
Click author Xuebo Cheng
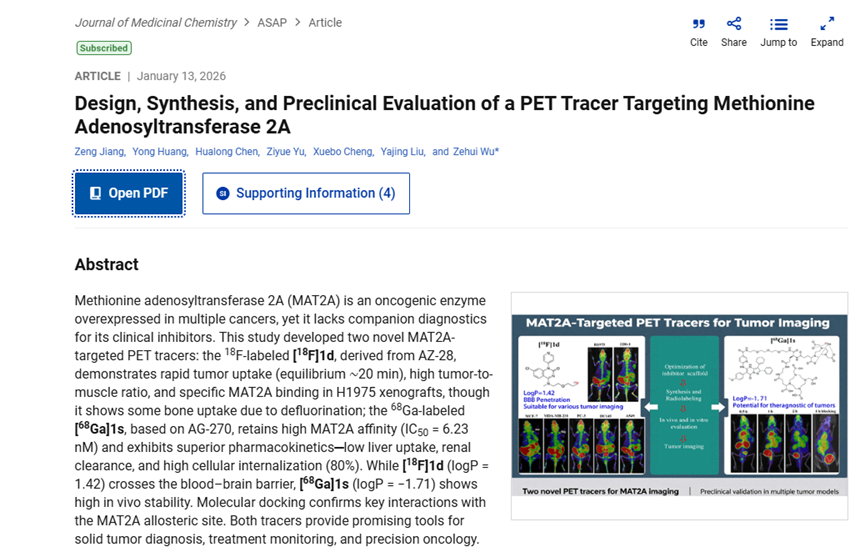click(343, 152)
